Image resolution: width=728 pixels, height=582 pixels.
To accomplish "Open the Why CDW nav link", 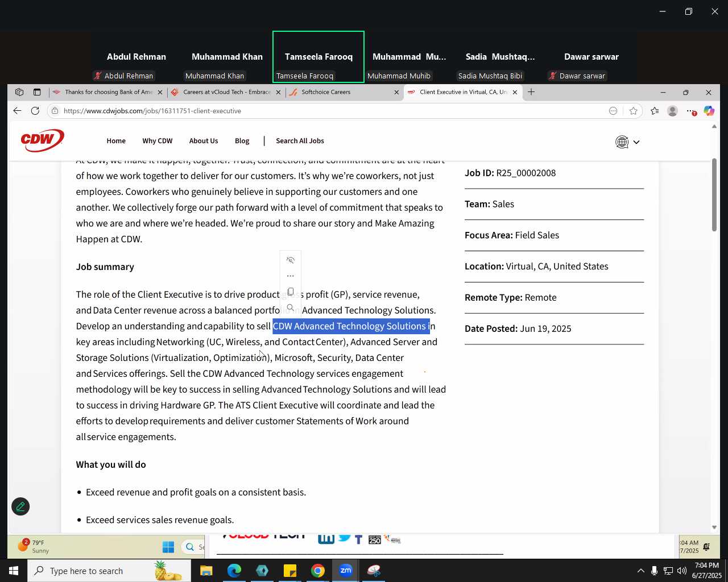I will pos(158,141).
